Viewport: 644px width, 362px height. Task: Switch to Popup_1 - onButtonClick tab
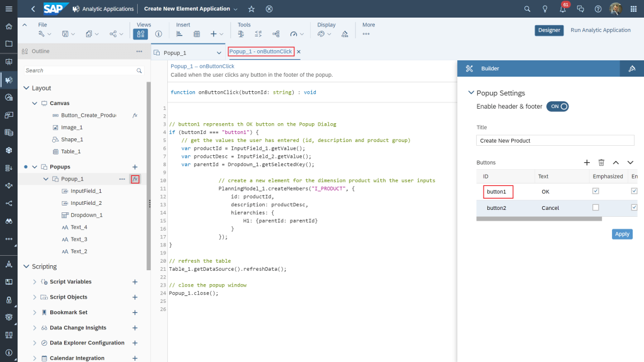coord(261,52)
